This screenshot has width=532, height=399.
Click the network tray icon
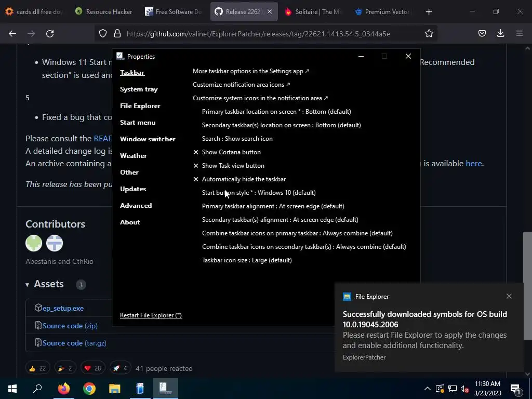(x=453, y=389)
